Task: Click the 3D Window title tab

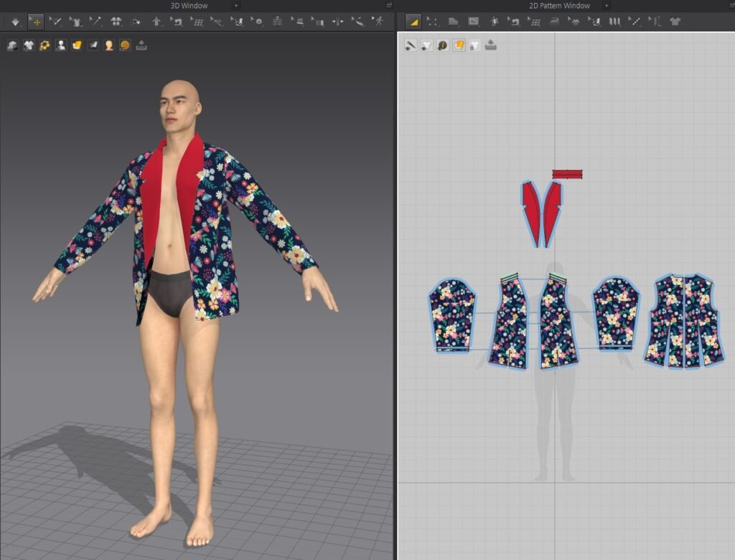Action: [x=189, y=6]
